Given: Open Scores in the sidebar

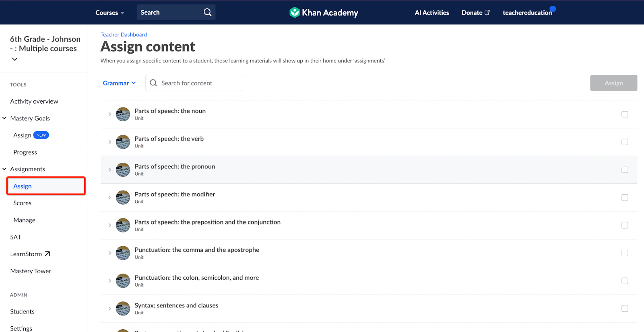Looking at the screenshot, I should [x=22, y=203].
